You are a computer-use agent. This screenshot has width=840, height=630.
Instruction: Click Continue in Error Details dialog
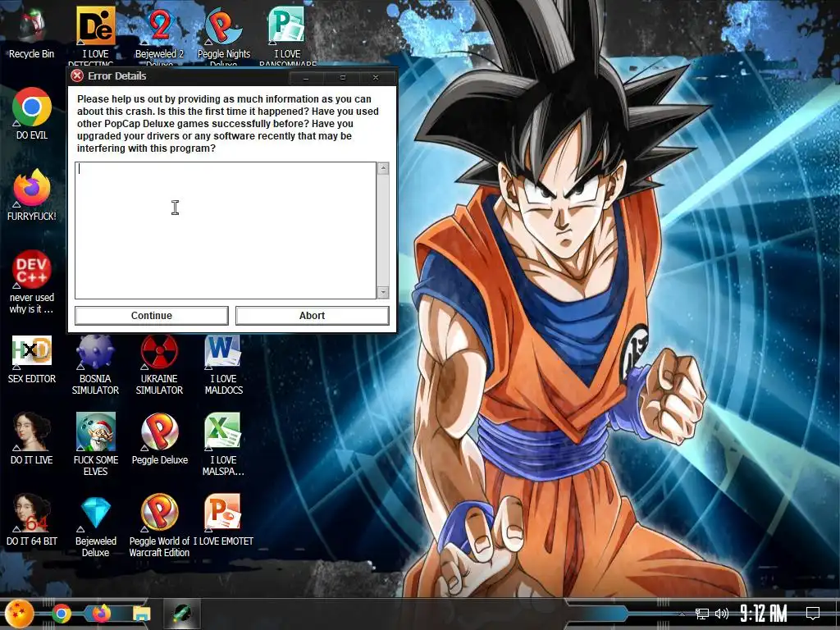[x=152, y=316]
